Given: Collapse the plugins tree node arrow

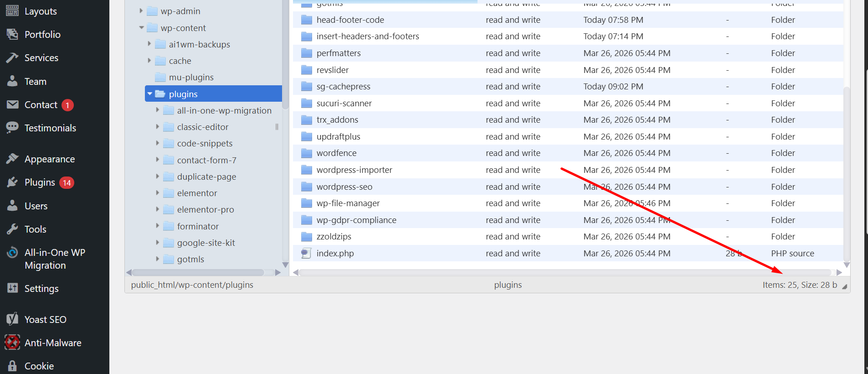Looking at the screenshot, I should (149, 93).
